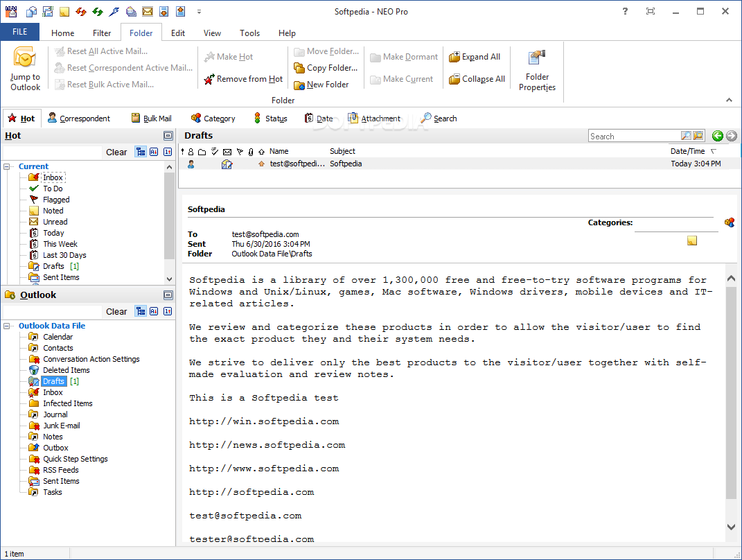This screenshot has height=560, width=742.
Task: Select Flagged in Current list
Action: coord(56,200)
